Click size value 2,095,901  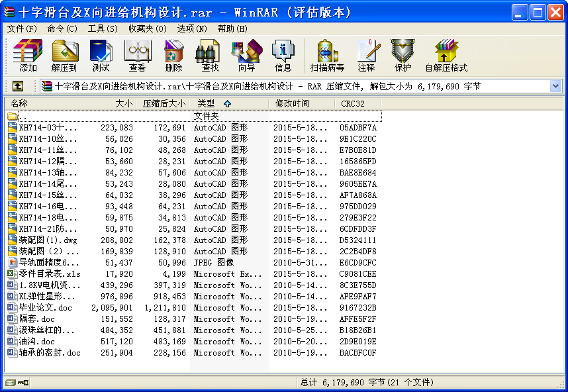click(112, 308)
